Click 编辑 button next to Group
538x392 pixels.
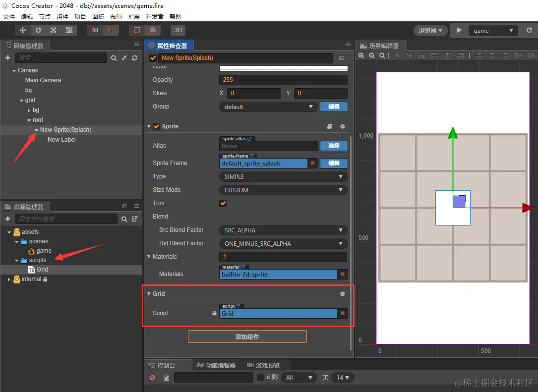[334, 107]
